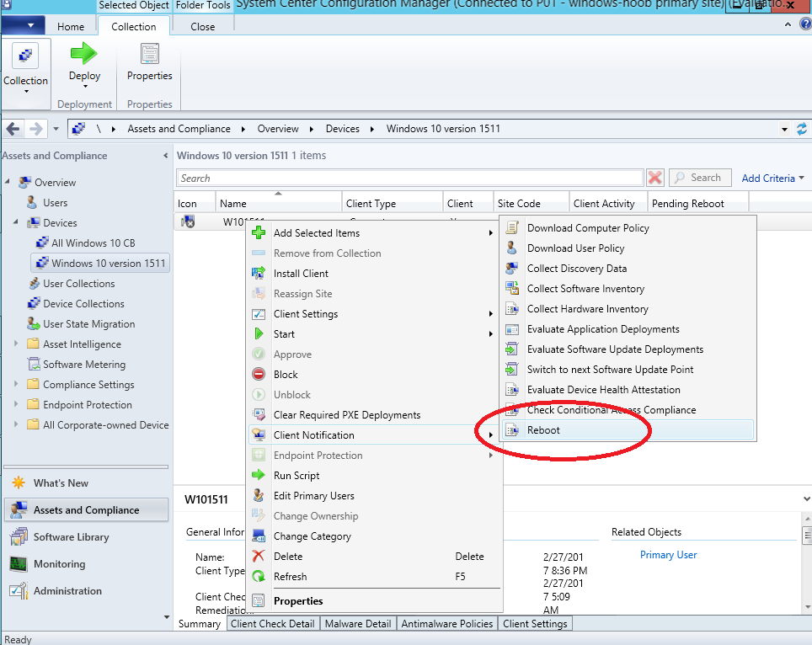Expand the All Corporate-owned Device folder

tap(15, 424)
